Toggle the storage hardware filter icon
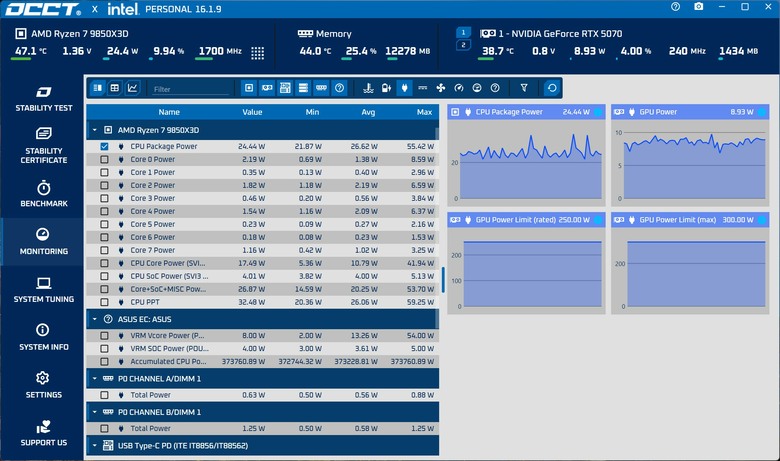This screenshot has height=461, width=780. (x=303, y=88)
